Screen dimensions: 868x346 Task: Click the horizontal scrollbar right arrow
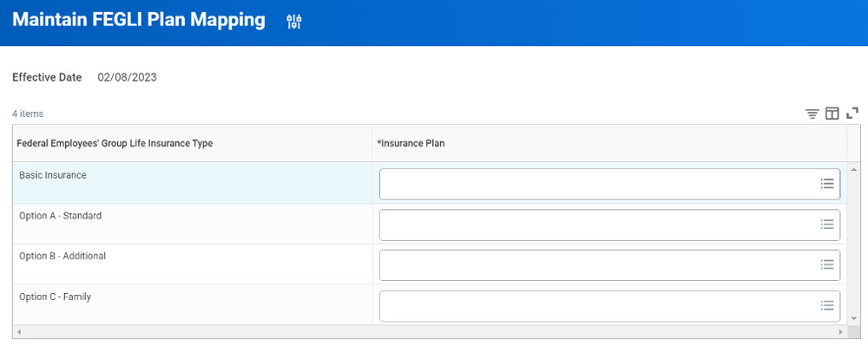pyautogui.click(x=841, y=331)
